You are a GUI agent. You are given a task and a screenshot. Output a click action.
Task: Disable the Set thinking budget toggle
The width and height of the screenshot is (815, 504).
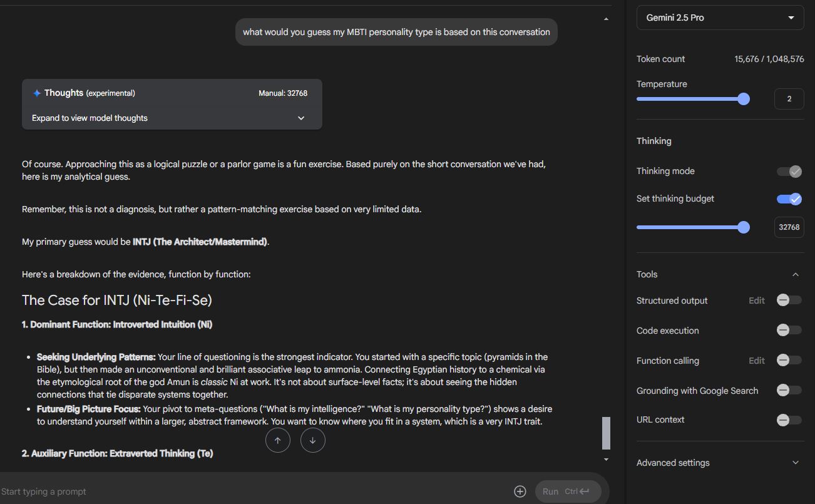[x=789, y=199]
